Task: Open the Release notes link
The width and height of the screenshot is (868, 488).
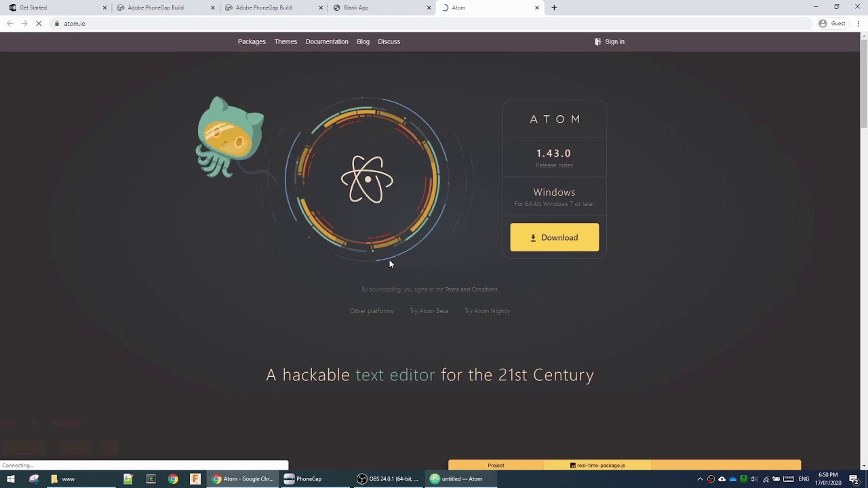Action: coord(554,165)
